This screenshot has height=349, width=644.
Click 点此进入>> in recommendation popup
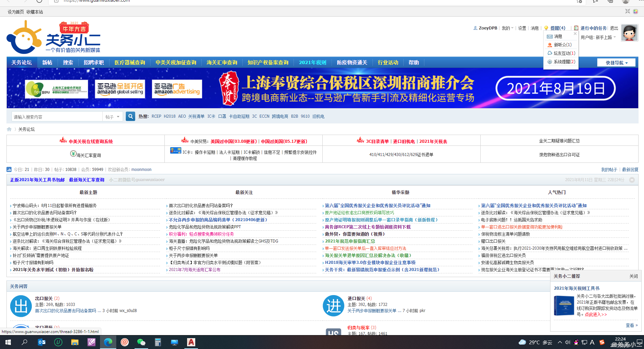596,314
